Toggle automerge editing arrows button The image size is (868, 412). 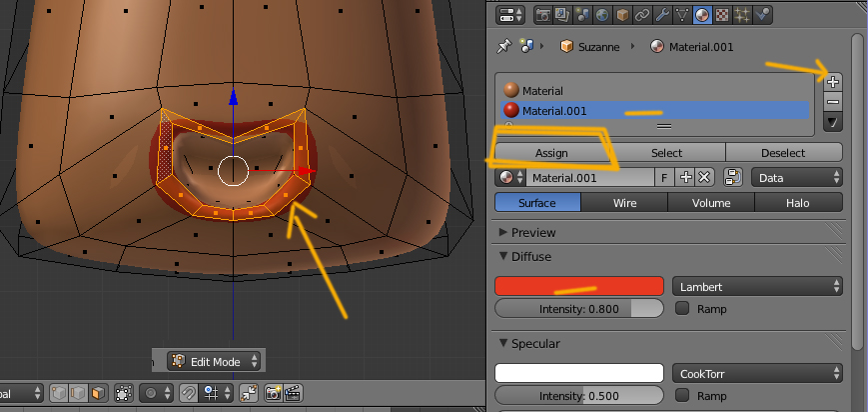pyautogui.click(x=249, y=394)
